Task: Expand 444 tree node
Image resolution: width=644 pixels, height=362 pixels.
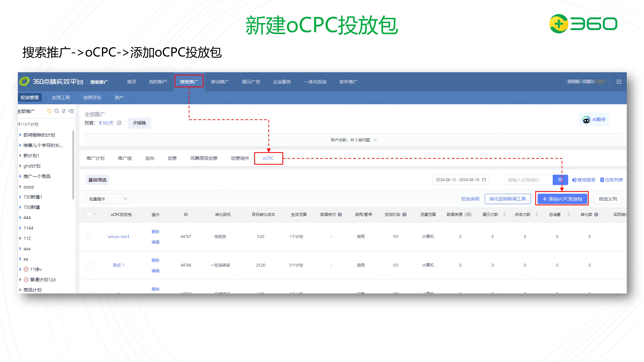Action: point(20,218)
